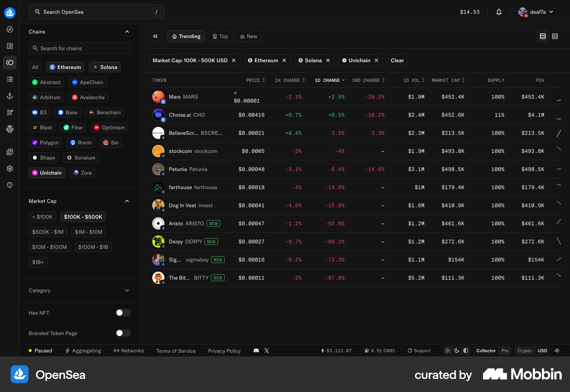Sort by 30D Change column
The height and width of the screenshot is (392, 570).
pos(368,80)
